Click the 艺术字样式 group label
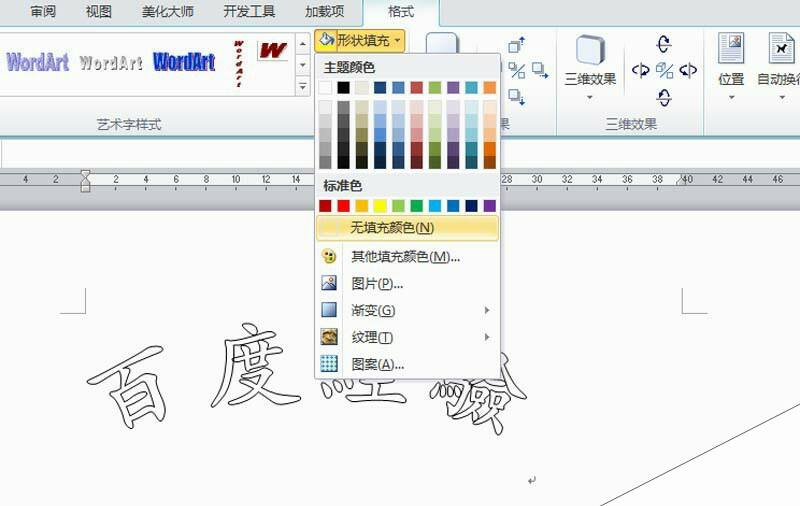The image size is (800, 506). tap(129, 124)
